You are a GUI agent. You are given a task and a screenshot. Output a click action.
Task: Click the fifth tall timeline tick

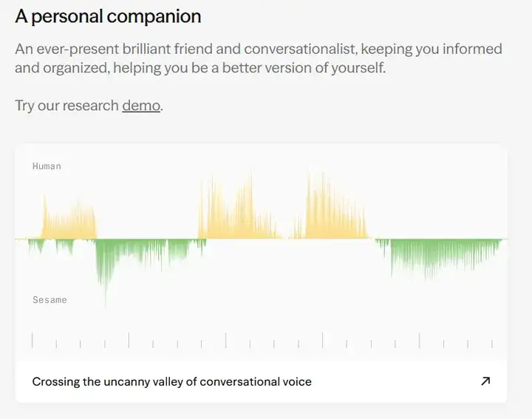[x=420, y=340]
